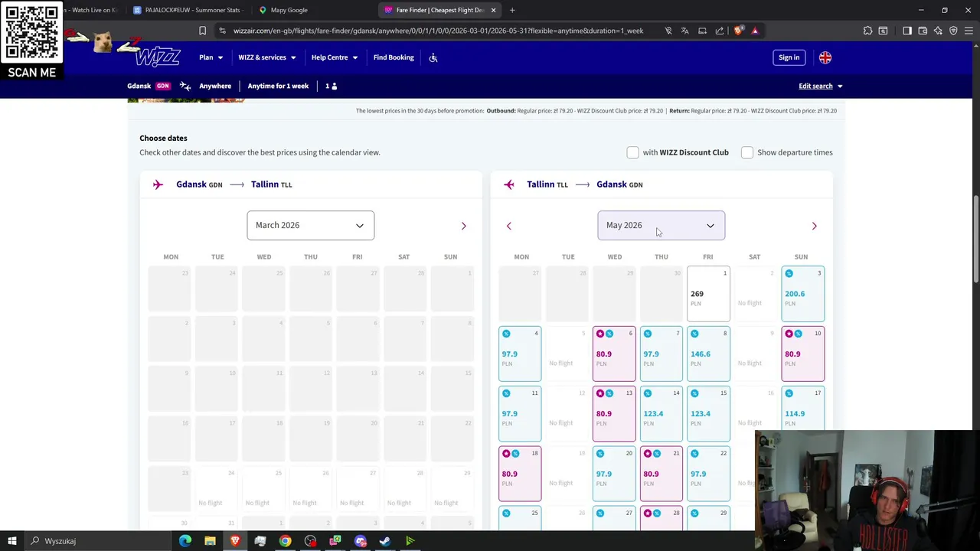
Task: Select May 10 return fare 80.9
Action: coord(803,354)
